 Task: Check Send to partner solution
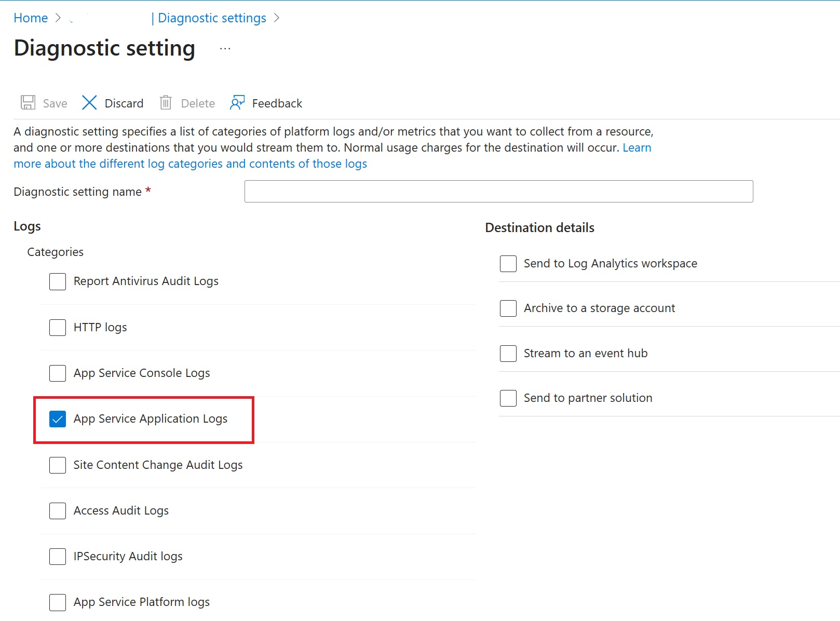coord(508,398)
